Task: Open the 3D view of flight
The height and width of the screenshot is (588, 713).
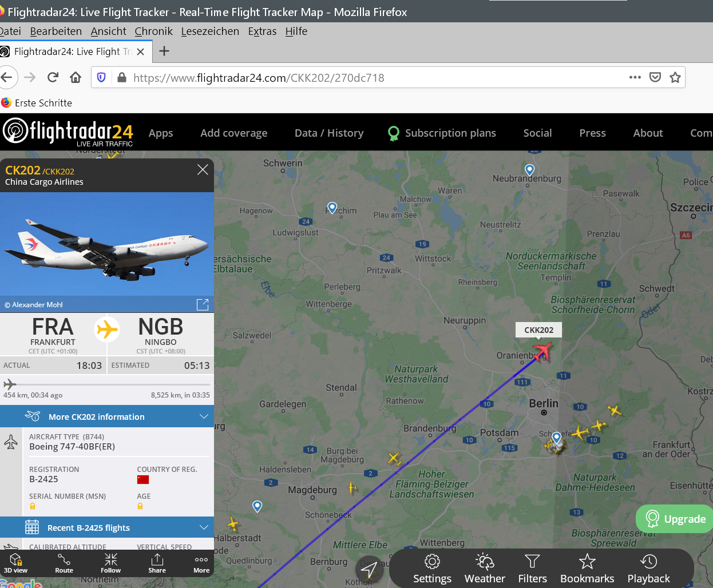Action: pyautogui.click(x=15, y=563)
